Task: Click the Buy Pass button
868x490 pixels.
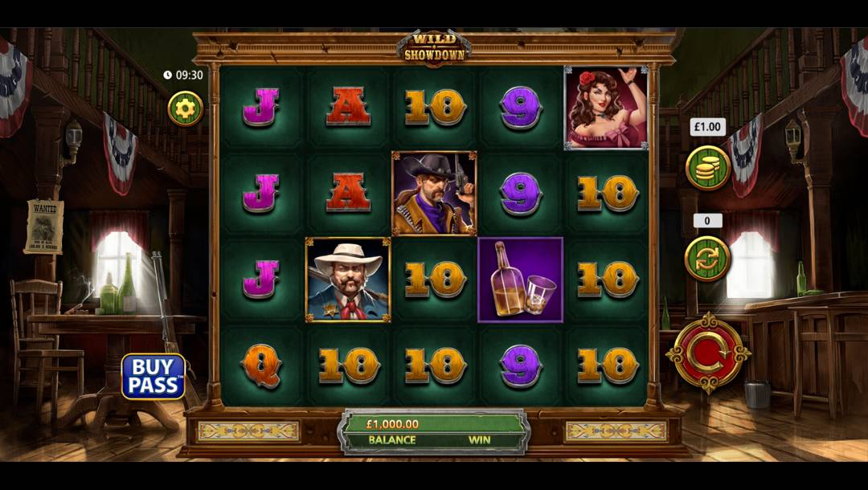Action: tap(154, 377)
